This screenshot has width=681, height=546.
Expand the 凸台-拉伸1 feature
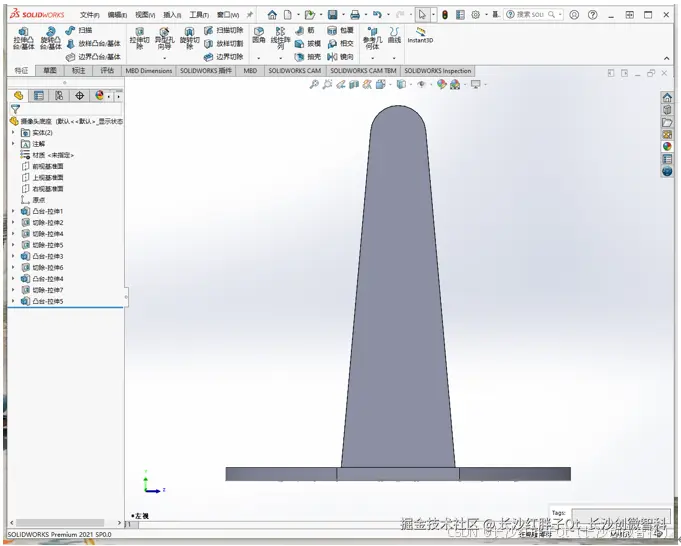13,211
